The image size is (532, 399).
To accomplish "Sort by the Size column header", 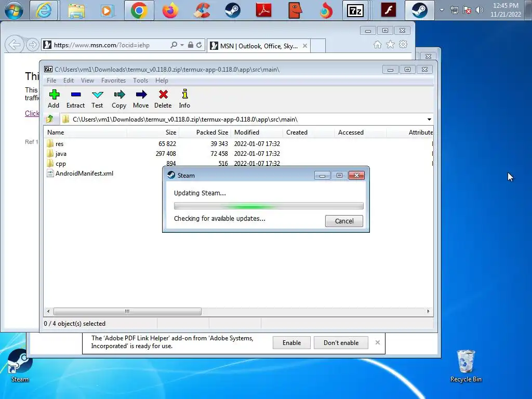I will [153, 132].
